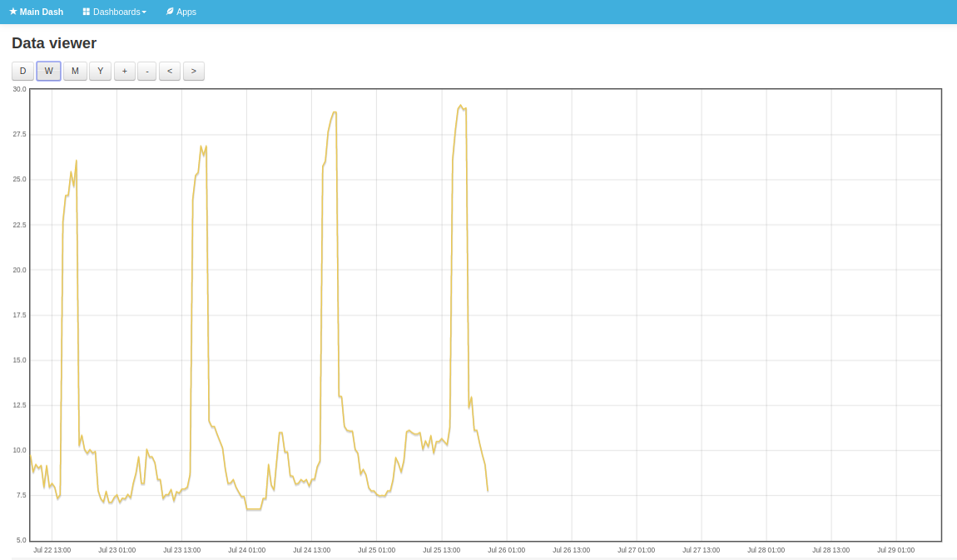957x560 pixels.
Task: Click the Jul 24 13:00 axis label
Action: pos(312,550)
